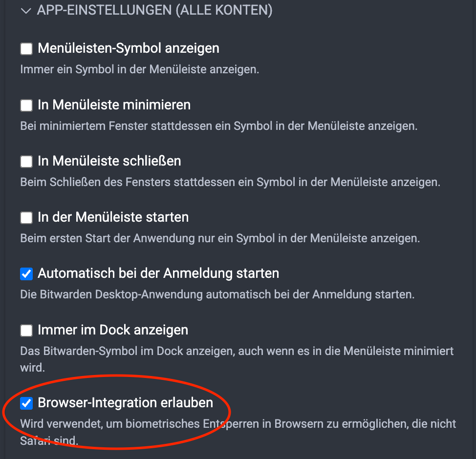
Task: Check In der Menüleiste starten
Action: click(x=26, y=217)
